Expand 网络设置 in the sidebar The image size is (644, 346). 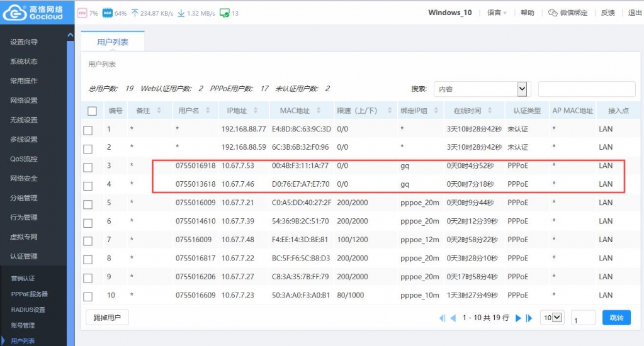(x=24, y=101)
